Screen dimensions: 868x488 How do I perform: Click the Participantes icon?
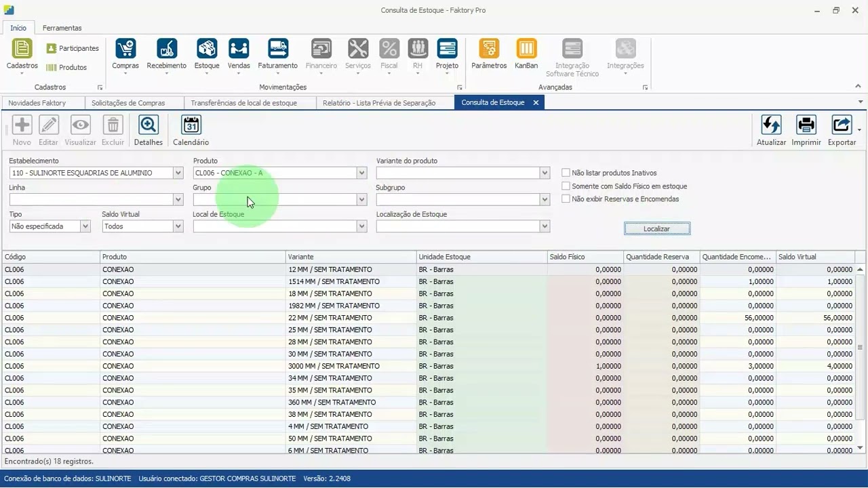(x=52, y=49)
